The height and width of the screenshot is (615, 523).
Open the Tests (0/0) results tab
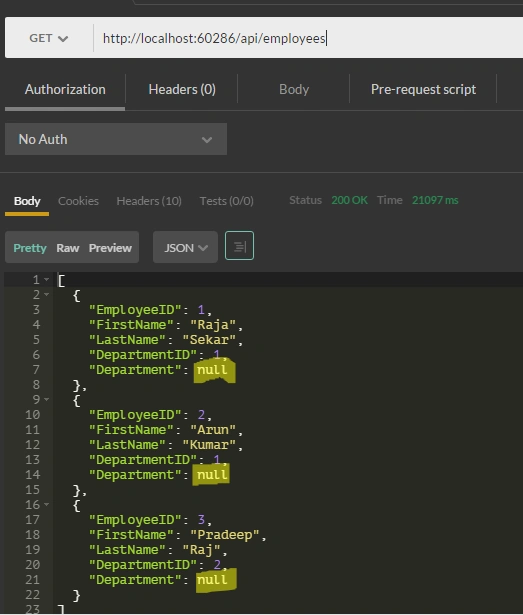click(x=226, y=201)
